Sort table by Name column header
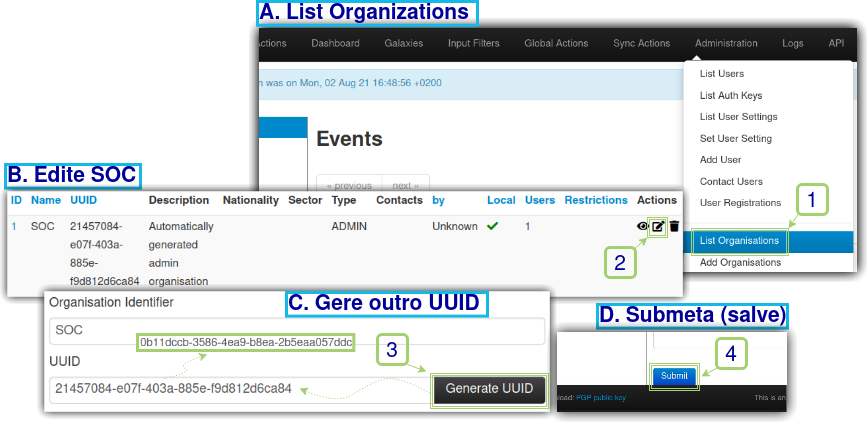 [46, 201]
